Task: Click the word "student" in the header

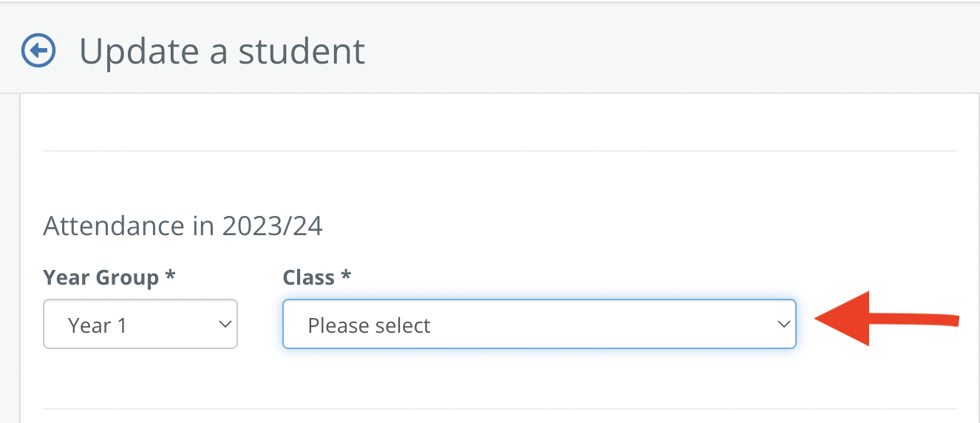Action: point(301,52)
